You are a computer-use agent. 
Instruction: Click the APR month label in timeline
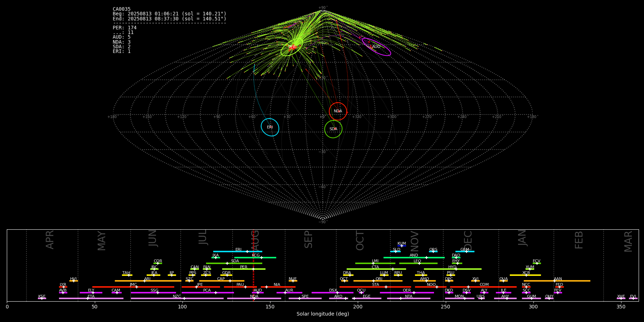click(50, 240)
